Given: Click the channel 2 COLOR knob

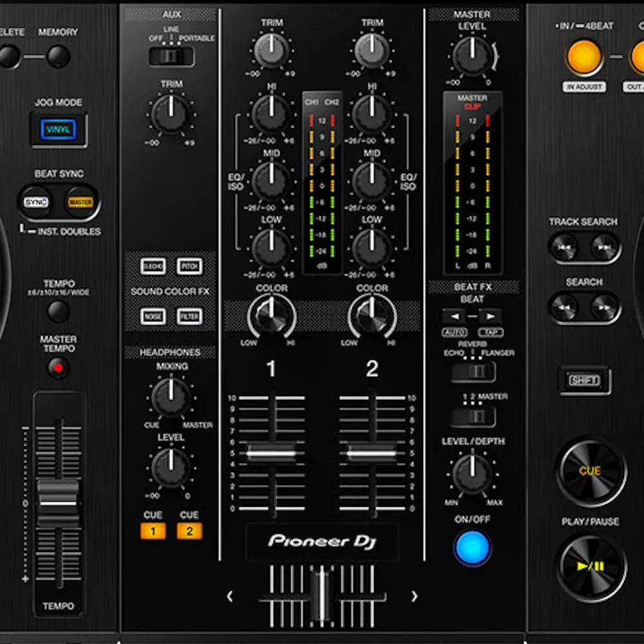Looking at the screenshot, I should pyautogui.click(x=372, y=316).
